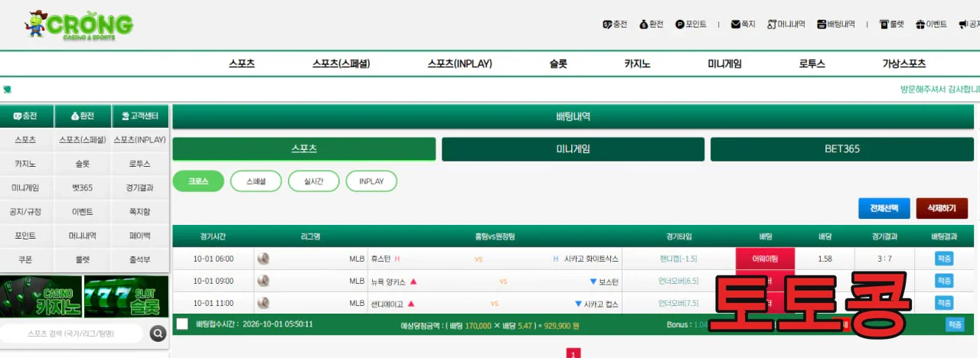Open 쪽지 messages in the header
Viewport: 980px width, 358px height.
(743, 24)
